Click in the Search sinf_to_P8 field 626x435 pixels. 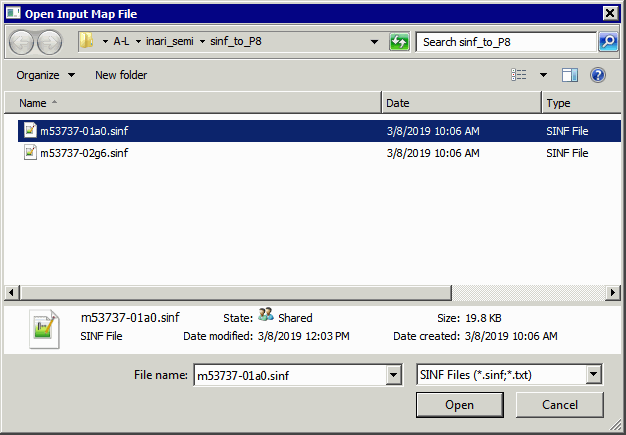tap(506, 42)
